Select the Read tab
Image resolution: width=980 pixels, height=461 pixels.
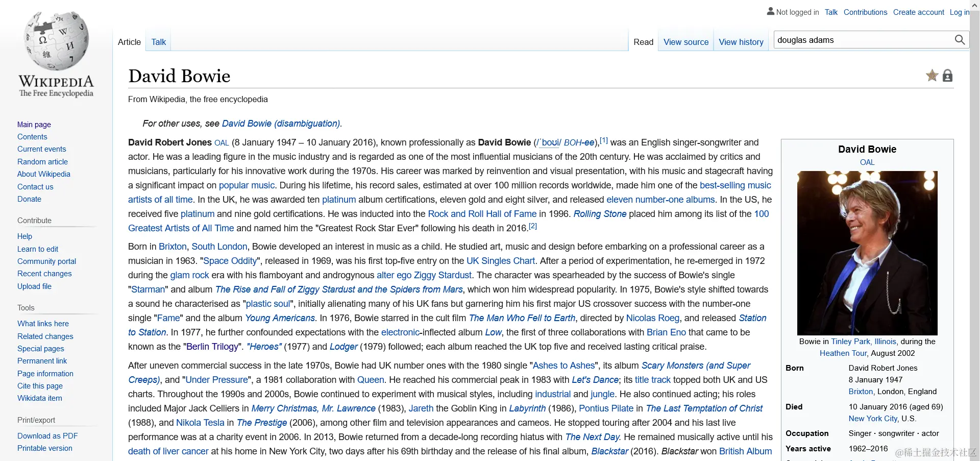pos(643,42)
